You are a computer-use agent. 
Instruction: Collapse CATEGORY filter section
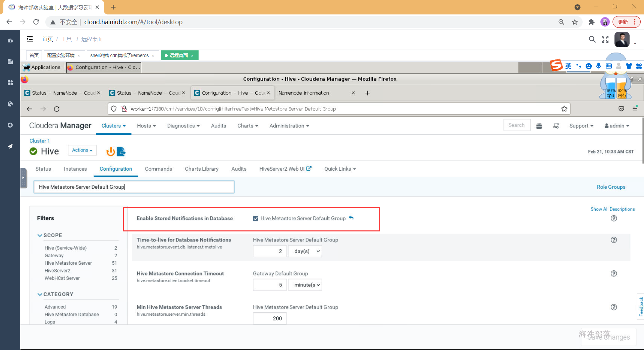point(40,295)
